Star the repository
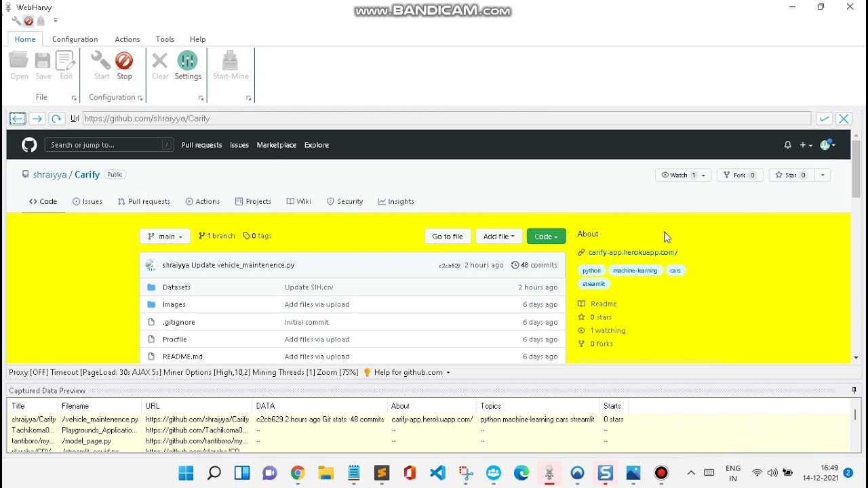The height and width of the screenshot is (488, 868). coord(791,175)
